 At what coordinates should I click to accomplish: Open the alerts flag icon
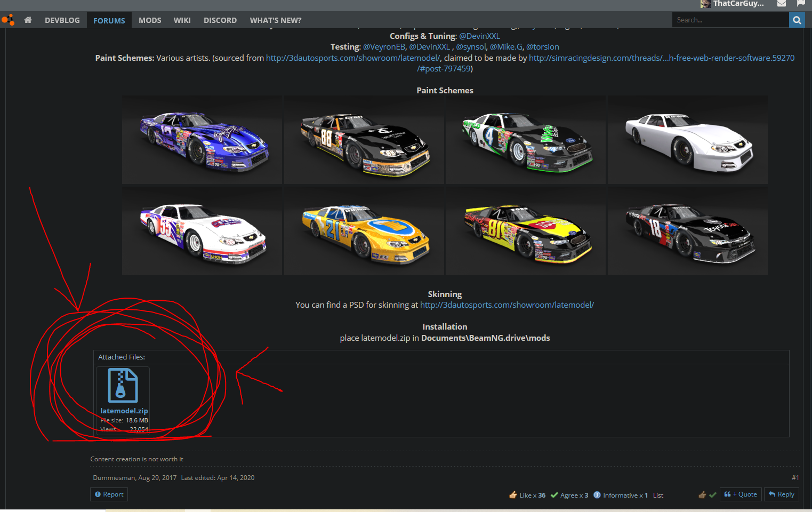[x=801, y=3]
